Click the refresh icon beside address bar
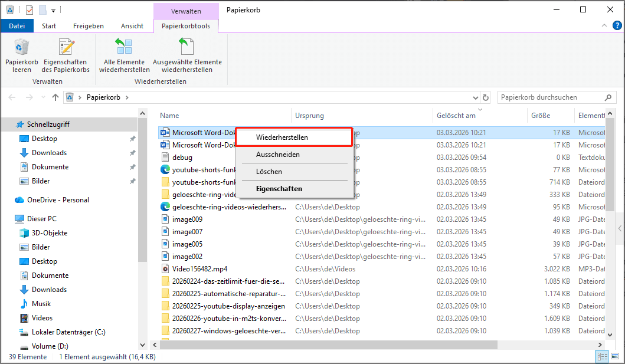The height and width of the screenshot is (364, 625). coord(486,97)
